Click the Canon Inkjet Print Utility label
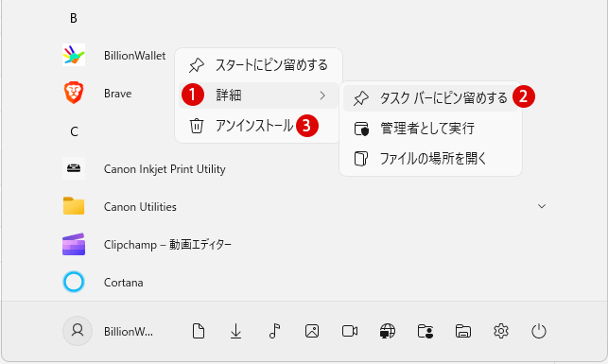 point(165,169)
